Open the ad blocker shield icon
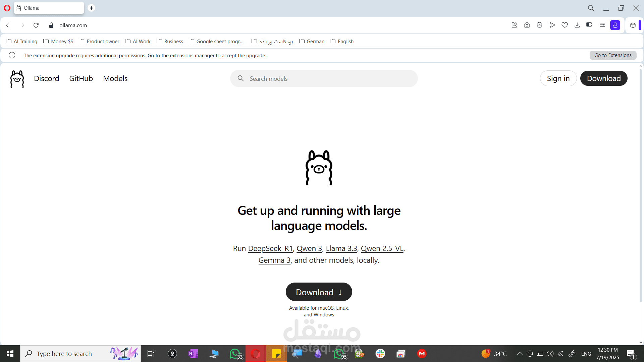This screenshot has height=362, width=644. (539, 25)
